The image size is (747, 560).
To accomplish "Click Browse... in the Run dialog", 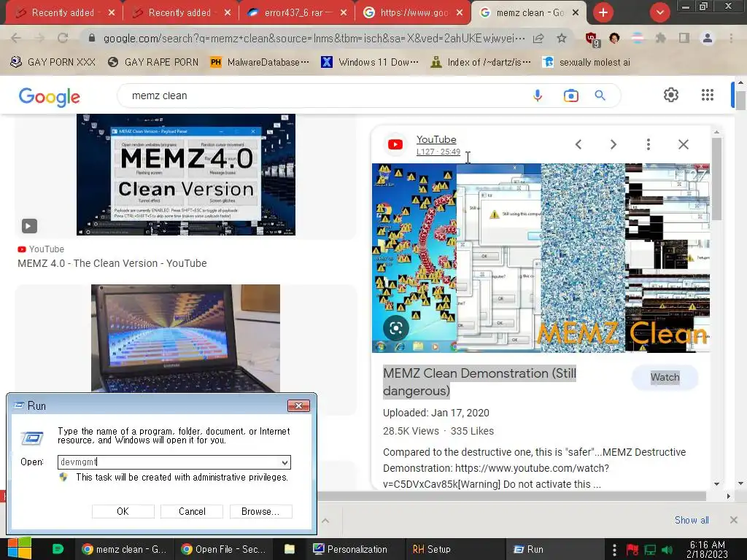I will tap(260, 511).
